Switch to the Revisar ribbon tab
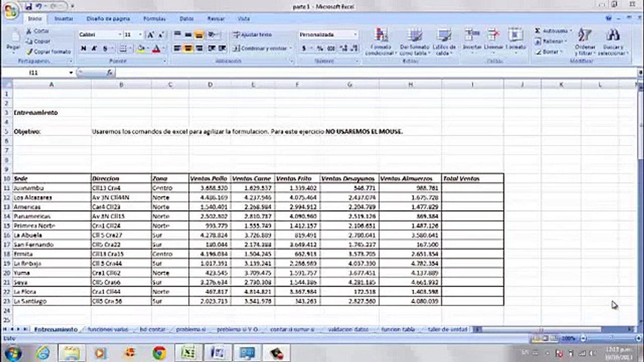 216,19
